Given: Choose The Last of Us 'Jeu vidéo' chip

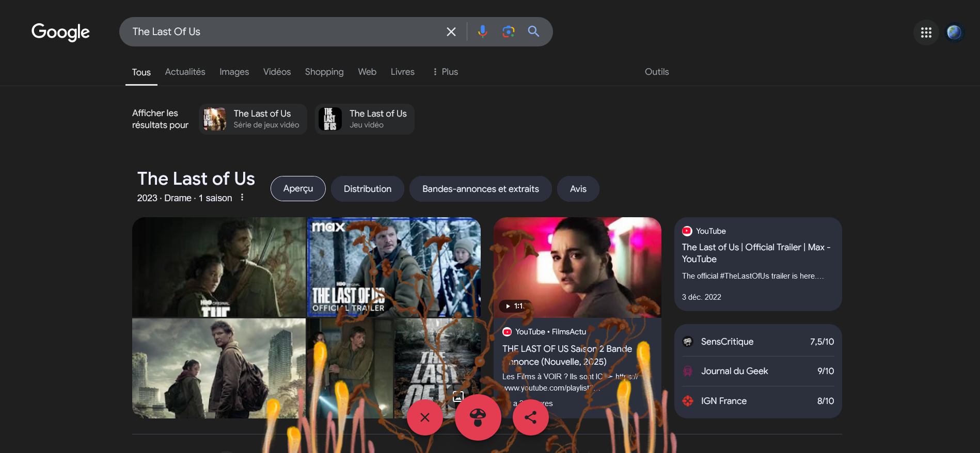Looking at the screenshot, I should (x=365, y=119).
